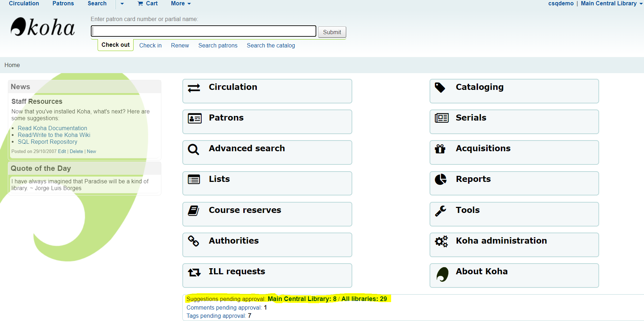Viewport: 644px width, 321px height.
Task: Open the Cart from top bar
Action: (148, 4)
